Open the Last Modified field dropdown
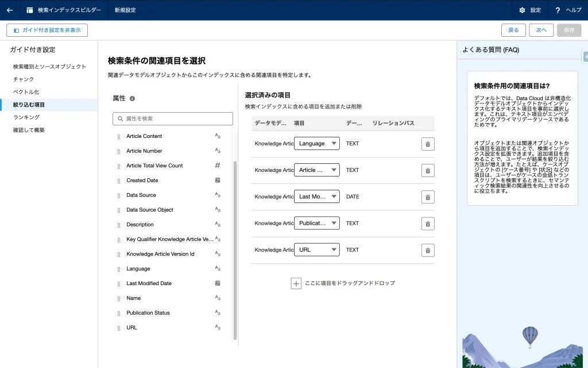This screenshot has width=588, height=368. tap(316, 197)
